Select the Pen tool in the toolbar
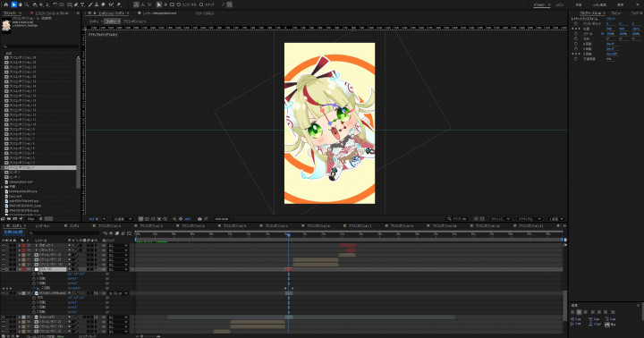644x338 pixels. 76,4
